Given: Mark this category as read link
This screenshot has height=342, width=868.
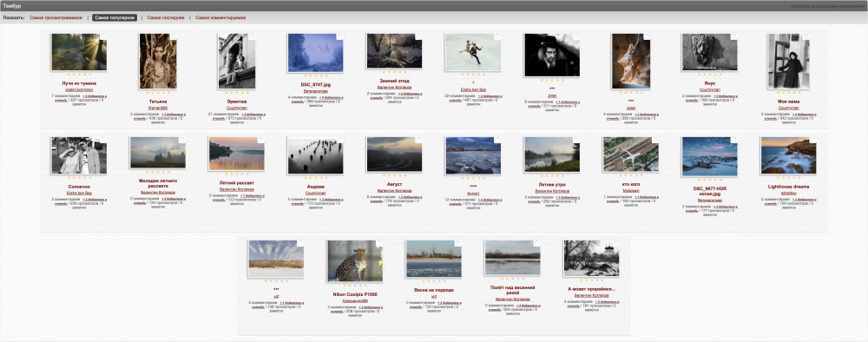Looking at the screenshot, I should (827, 6).
